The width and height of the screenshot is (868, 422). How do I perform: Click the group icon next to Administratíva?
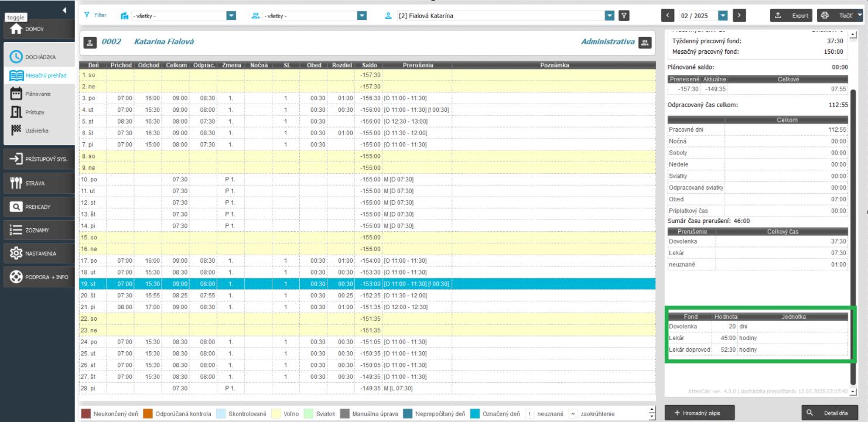(645, 42)
